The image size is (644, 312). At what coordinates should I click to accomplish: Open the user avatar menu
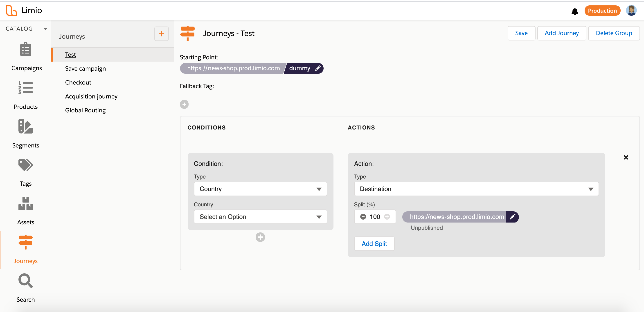point(631,11)
